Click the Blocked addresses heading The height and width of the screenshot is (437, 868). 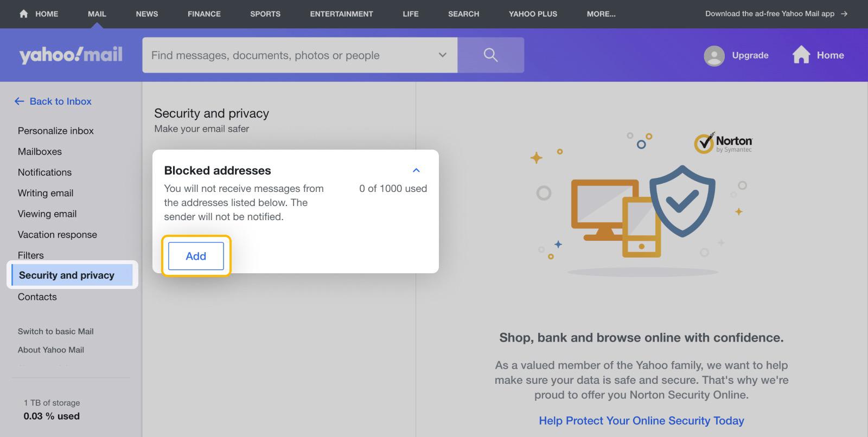[x=217, y=170]
